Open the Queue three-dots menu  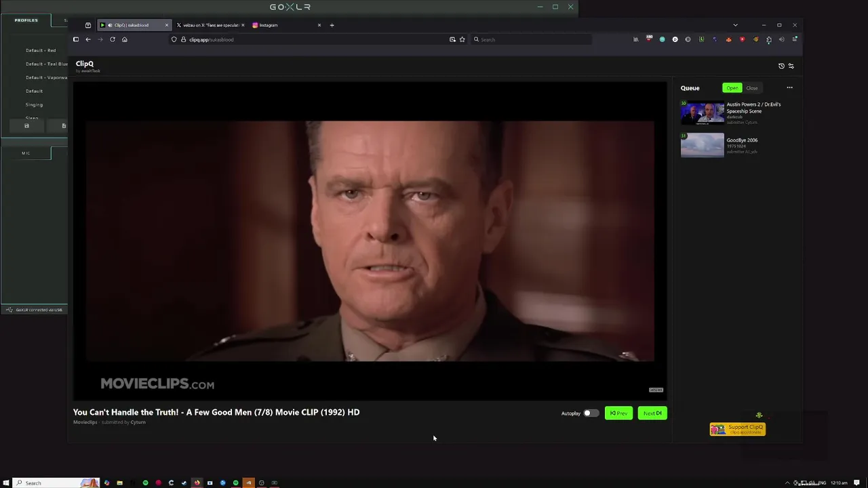[x=789, y=87]
